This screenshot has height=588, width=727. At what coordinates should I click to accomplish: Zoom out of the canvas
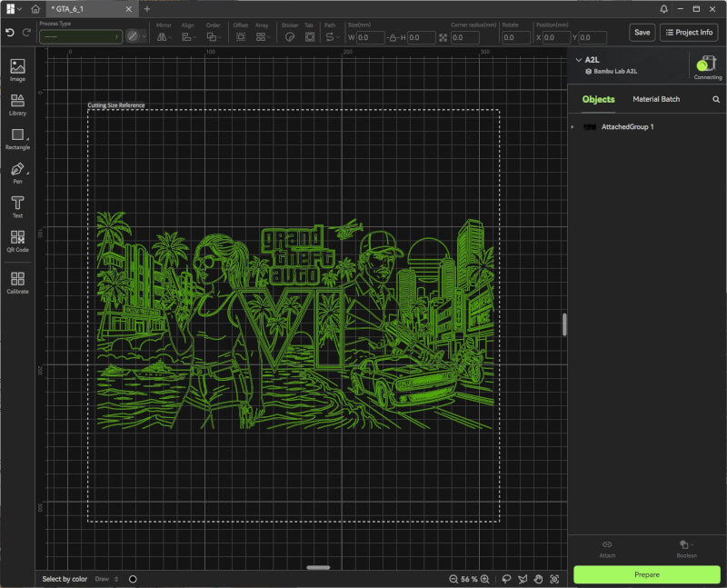[453, 579]
